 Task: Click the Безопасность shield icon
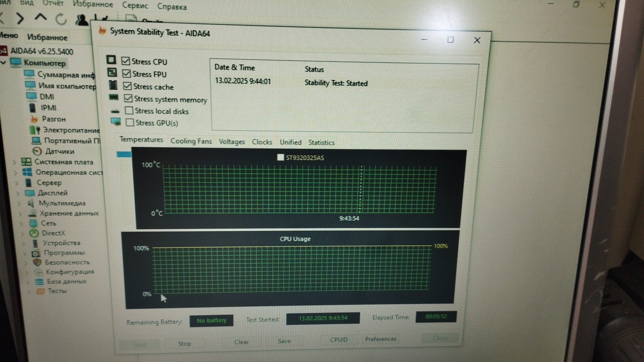coord(37,262)
